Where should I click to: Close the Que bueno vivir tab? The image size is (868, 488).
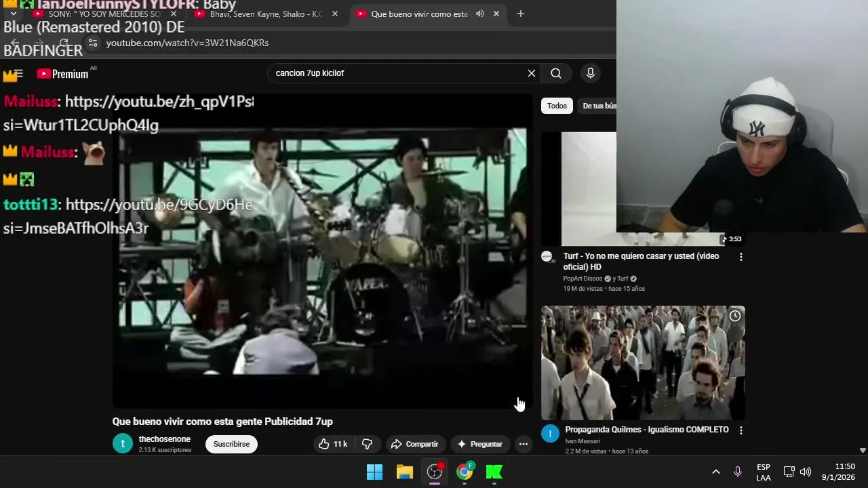[496, 14]
